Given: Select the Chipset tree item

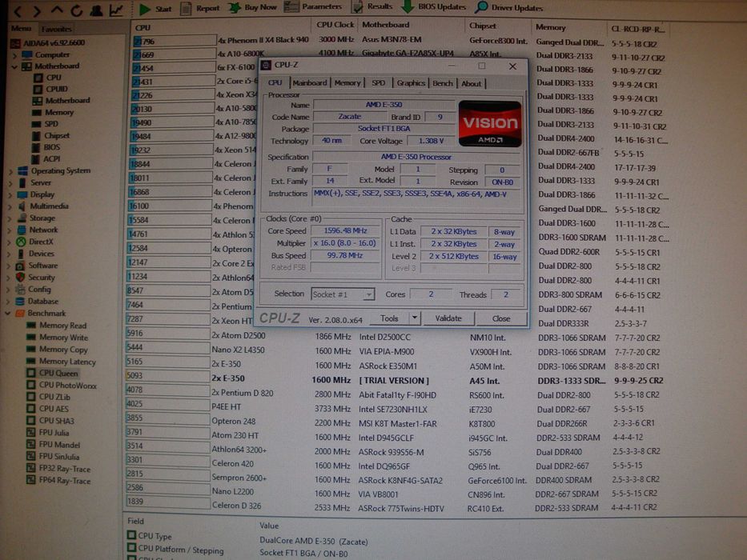Looking at the screenshot, I should point(50,136).
